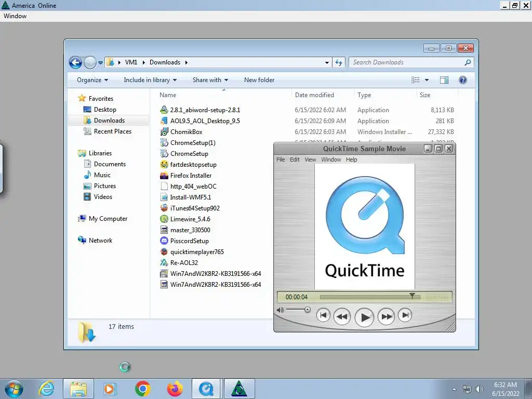Select quicktimeplayer765 file icon
The width and height of the screenshot is (532, 399).
tap(164, 252)
